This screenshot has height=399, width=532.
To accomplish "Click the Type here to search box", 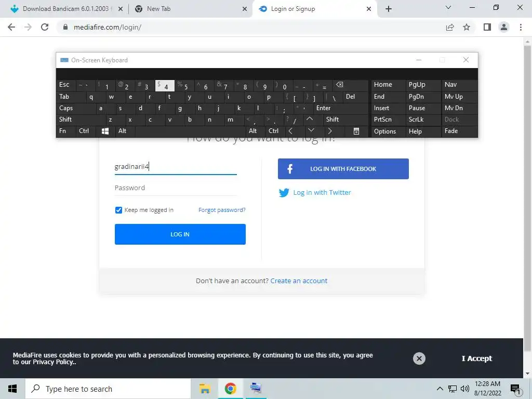I will pyautogui.click(x=108, y=389).
